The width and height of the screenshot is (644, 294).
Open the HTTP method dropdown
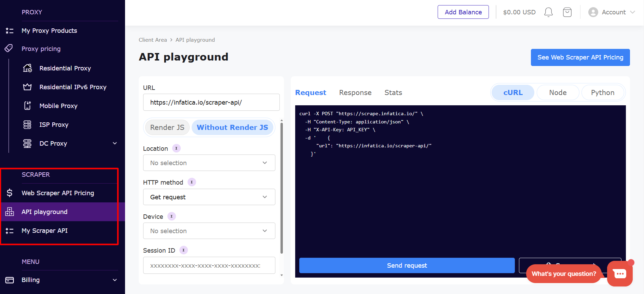[209, 197]
